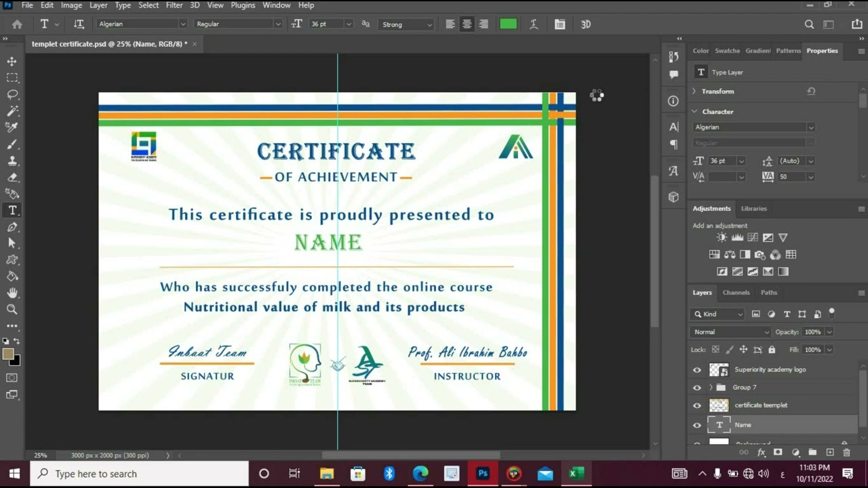This screenshot has width=868, height=488.
Task: Hide the certificate teemplet layer
Action: coord(697,405)
